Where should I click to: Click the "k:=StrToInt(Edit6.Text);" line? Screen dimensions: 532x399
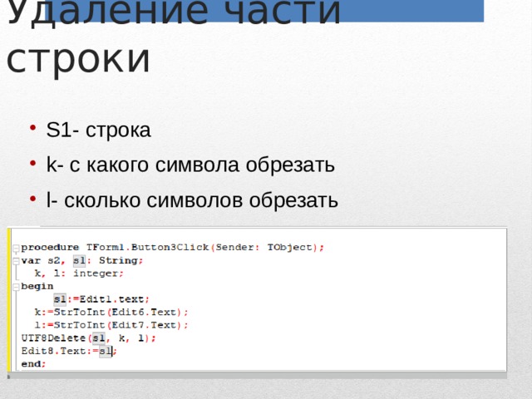click(111, 313)
